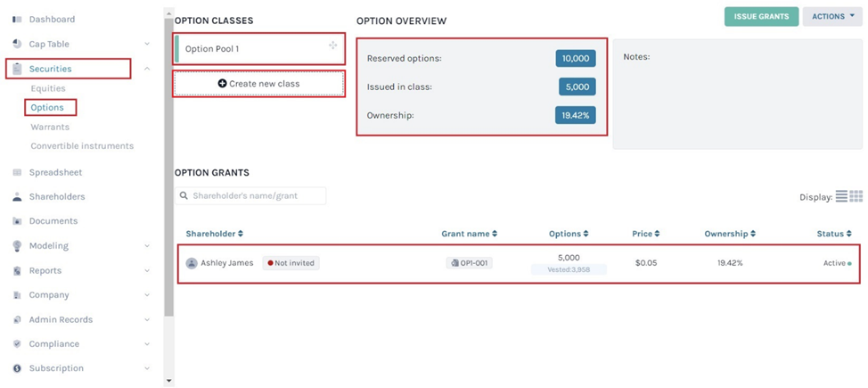This screenshot has width=868, height=388.
Task: Click the Vested:3,958 label
Action: coord(569,270)
